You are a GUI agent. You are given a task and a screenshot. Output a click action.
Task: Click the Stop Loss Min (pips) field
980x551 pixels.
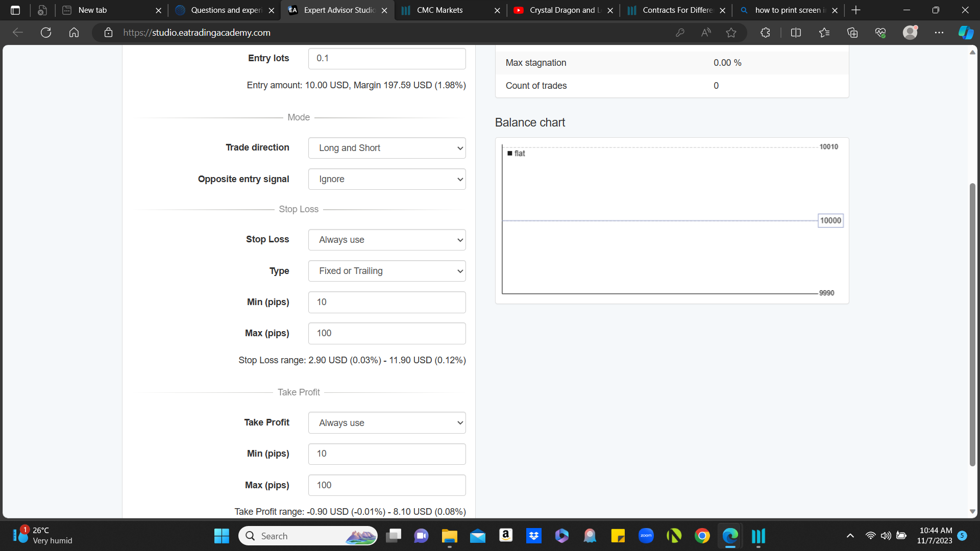(387, 302)
